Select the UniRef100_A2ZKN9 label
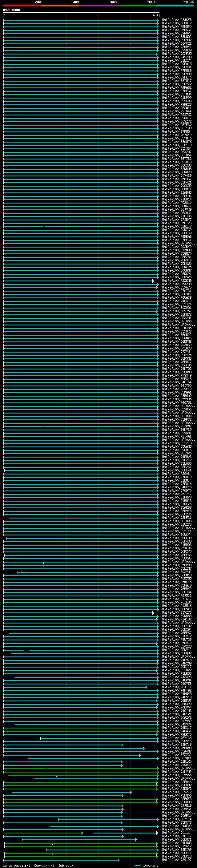This screenshot has height=868, width=197. (x=177, y=281)
